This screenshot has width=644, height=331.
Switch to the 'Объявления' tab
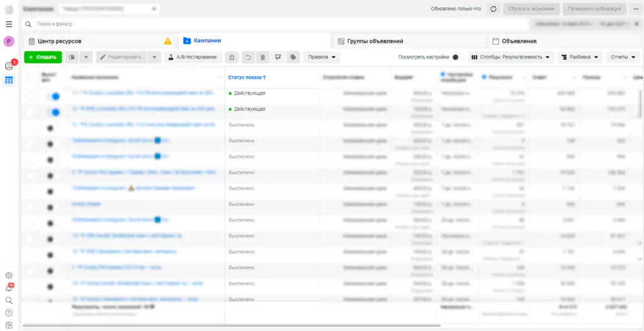tap(519, 41)
